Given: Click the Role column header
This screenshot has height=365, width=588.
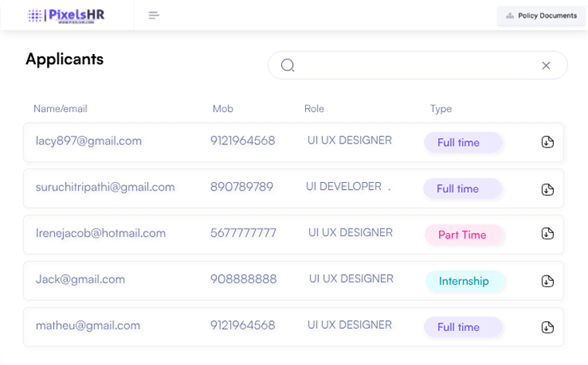Looking at the screenshot, I should click(314, 109).
